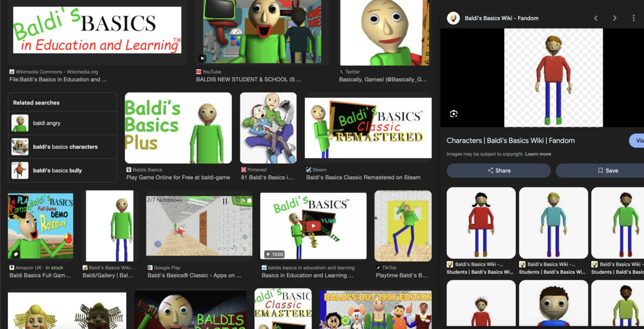The height and width of the screenshot is (329, 644).
Task: Open the 10:03 Baldi's Basics video thumbnail
Action: coord(313,226)
